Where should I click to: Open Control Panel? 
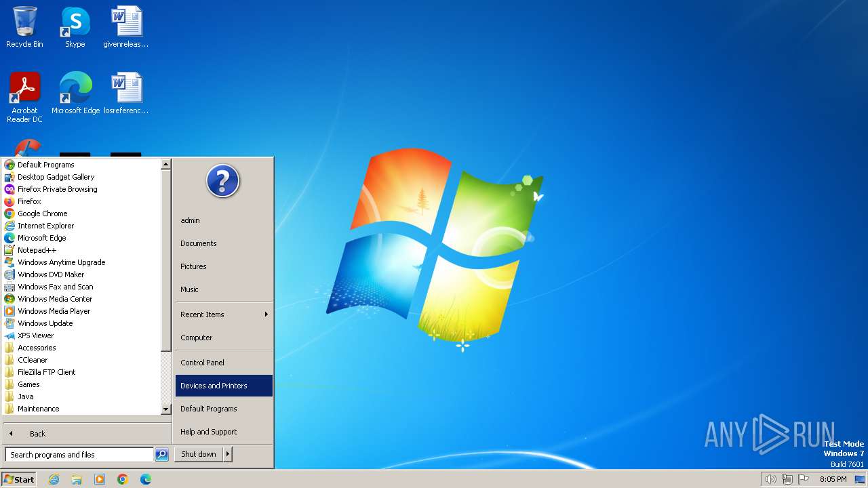(x=224, y=363)
